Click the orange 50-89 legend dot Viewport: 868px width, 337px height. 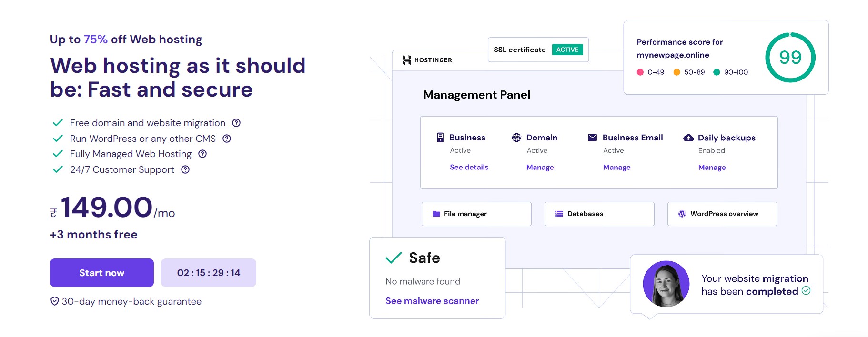pos(676,72)
